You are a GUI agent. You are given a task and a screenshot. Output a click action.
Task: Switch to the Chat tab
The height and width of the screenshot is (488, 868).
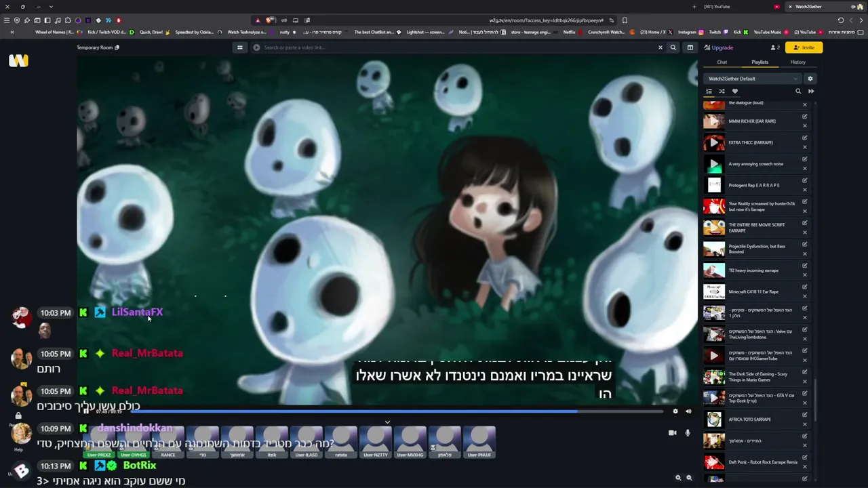pos(722,62)
